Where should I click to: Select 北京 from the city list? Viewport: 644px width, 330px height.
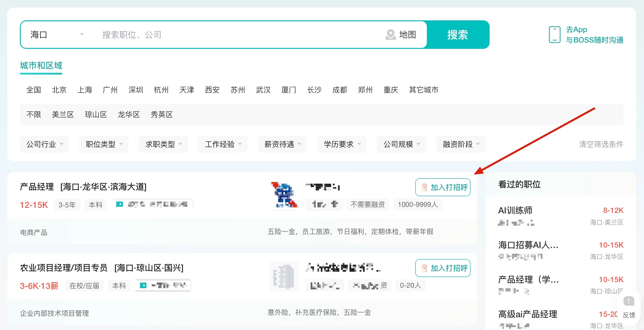point(59,90)
